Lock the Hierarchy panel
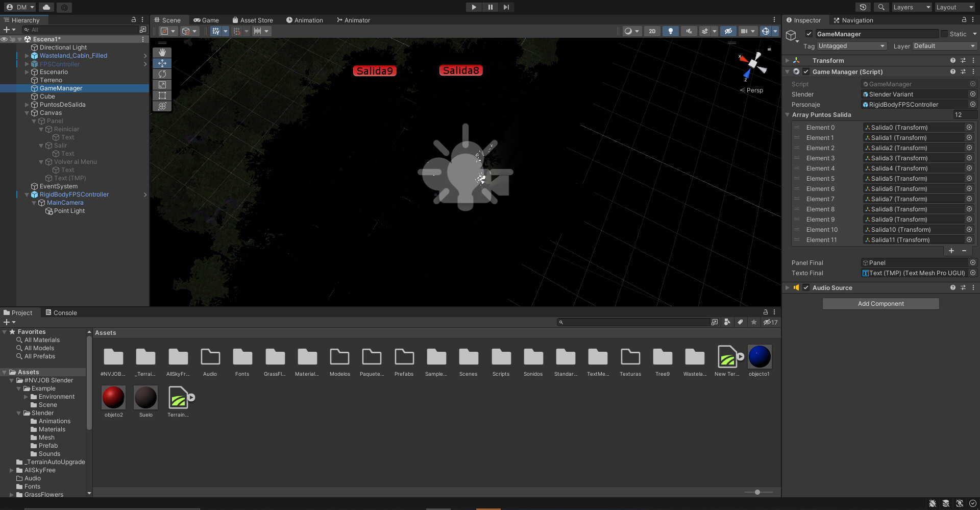 point(134,20)
